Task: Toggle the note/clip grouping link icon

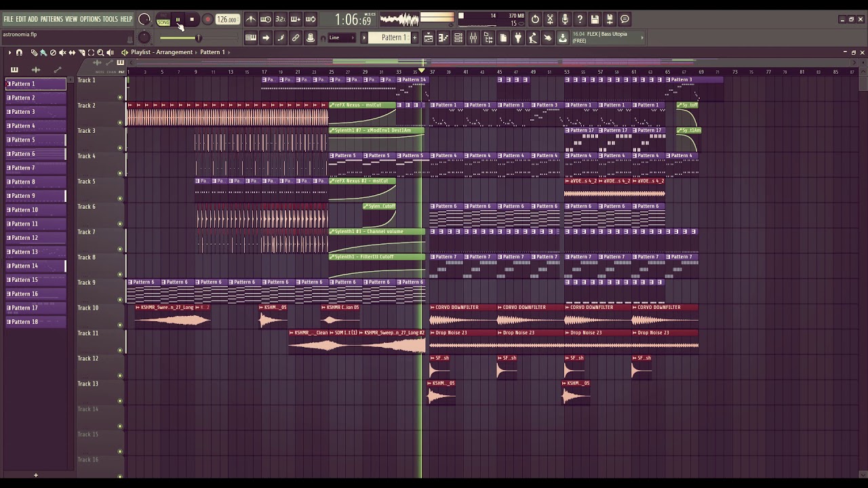Action: (296, 38)
